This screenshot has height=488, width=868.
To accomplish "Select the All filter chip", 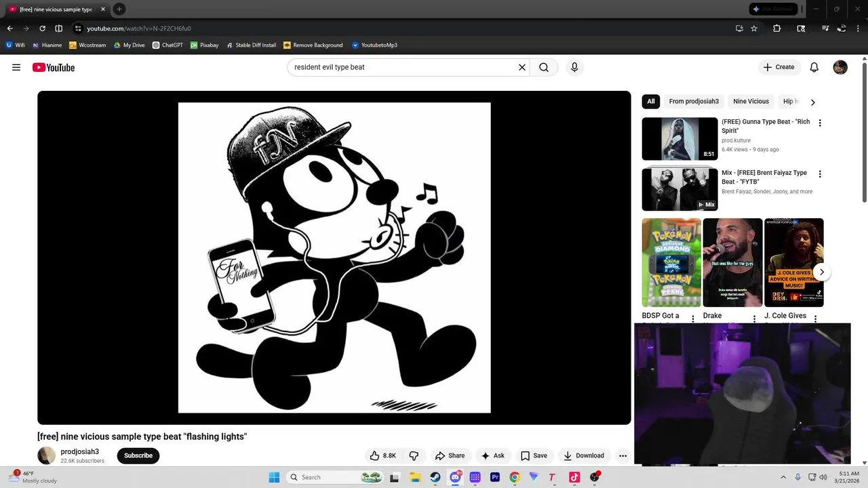I will (x=651, y=102).
